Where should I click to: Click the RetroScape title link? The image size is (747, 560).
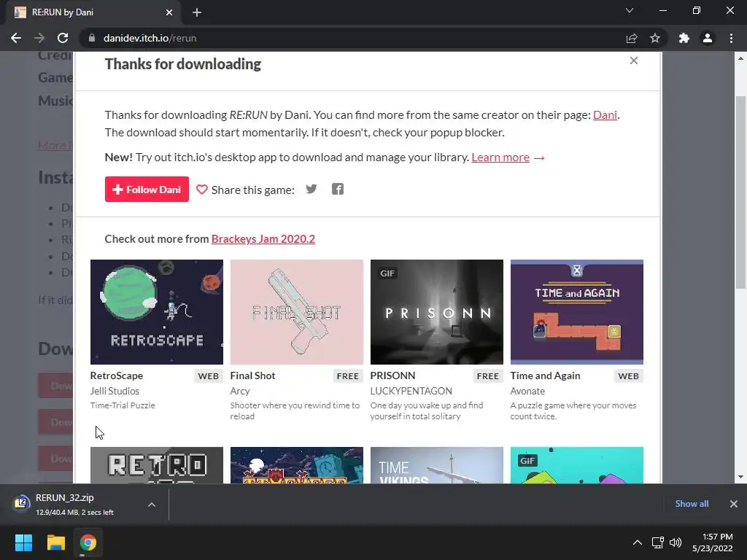coord(117,376)
